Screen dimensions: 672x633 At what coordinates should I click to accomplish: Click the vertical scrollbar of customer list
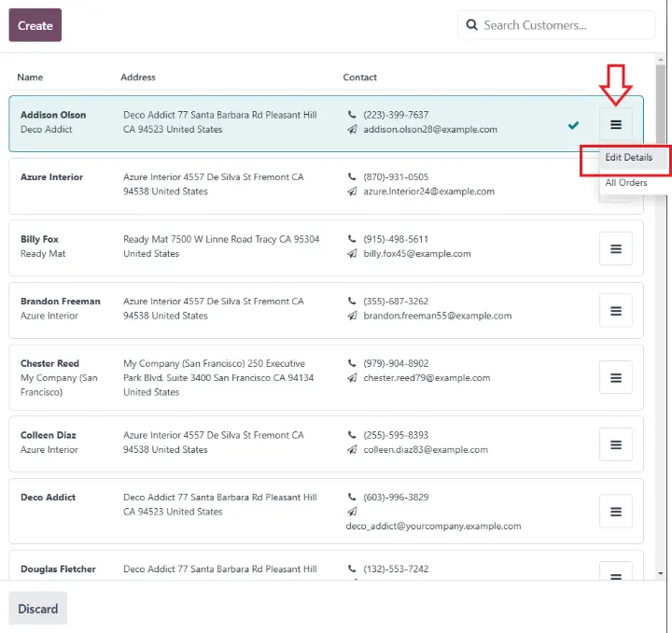[x=661, y=280]
